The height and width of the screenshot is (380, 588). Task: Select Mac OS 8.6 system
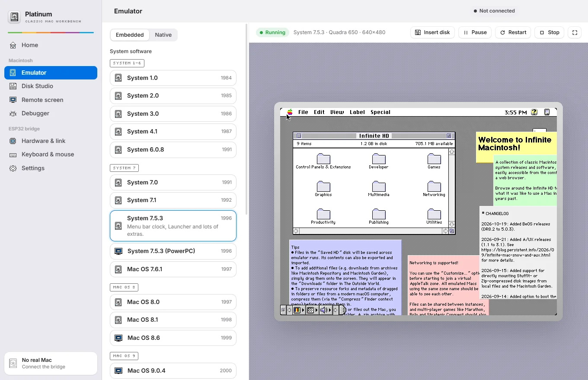click(x=173, y=338)
